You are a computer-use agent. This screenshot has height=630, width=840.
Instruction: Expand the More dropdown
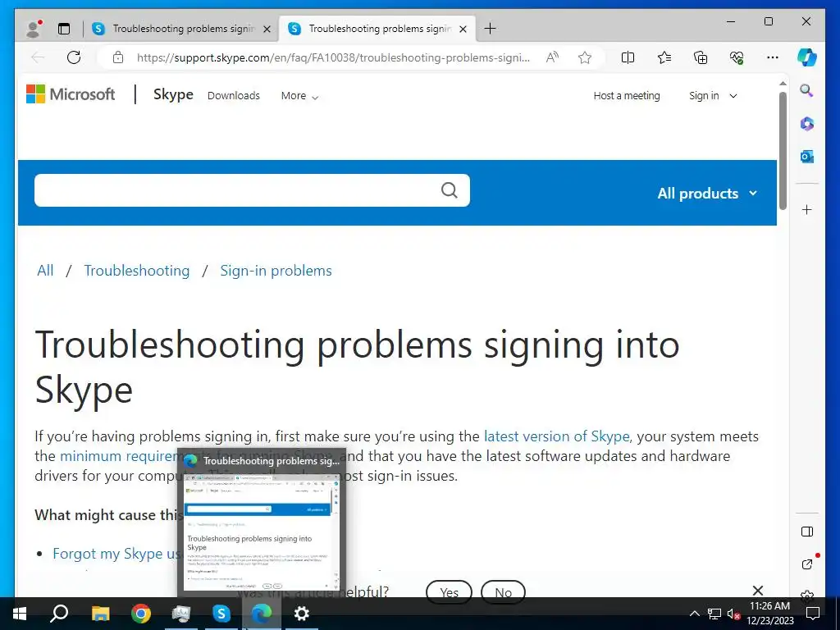click(299, 95)
